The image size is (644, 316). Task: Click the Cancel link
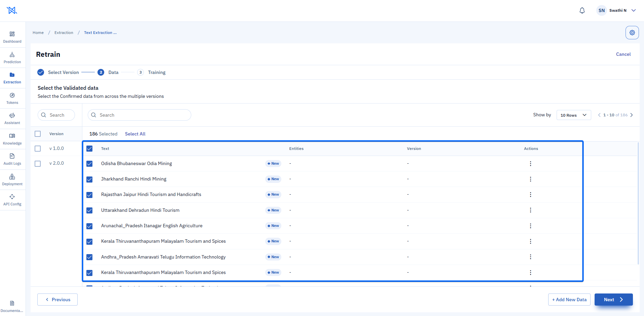[x=623, y=54]
